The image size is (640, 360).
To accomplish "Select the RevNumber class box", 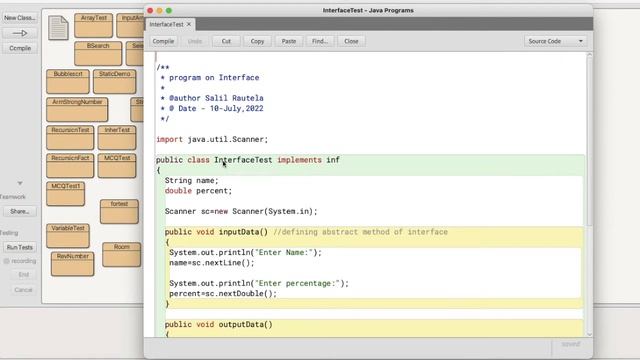I will [x=73, y=264].
